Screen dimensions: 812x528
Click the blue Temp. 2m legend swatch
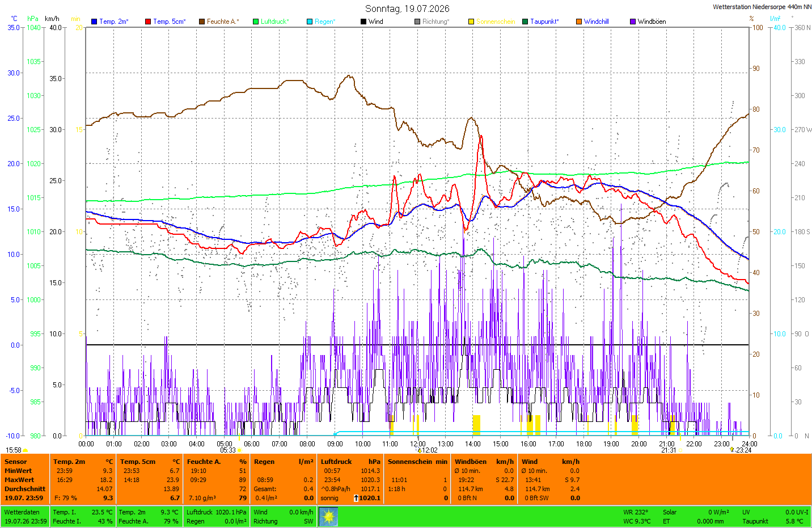tap(94, 22)
